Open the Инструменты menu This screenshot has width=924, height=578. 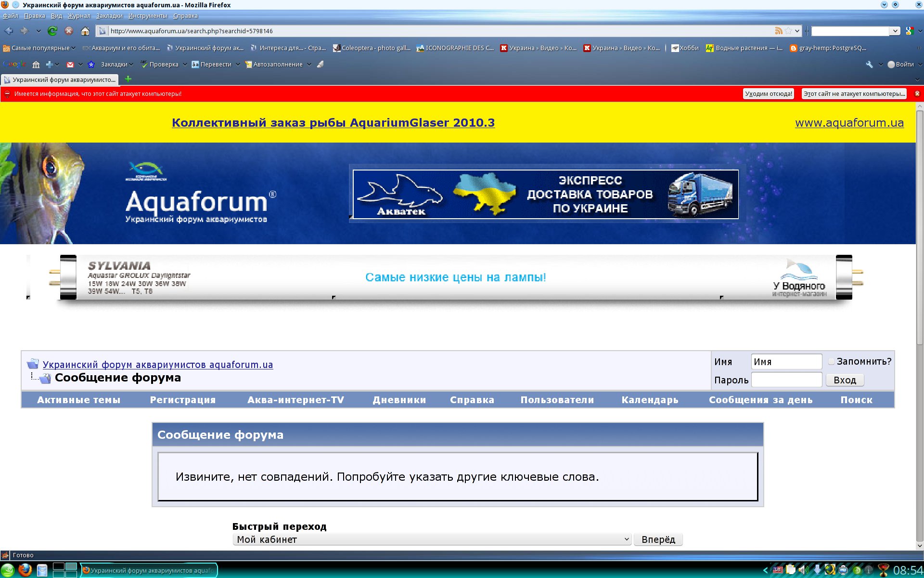click(x=148, y=16)
